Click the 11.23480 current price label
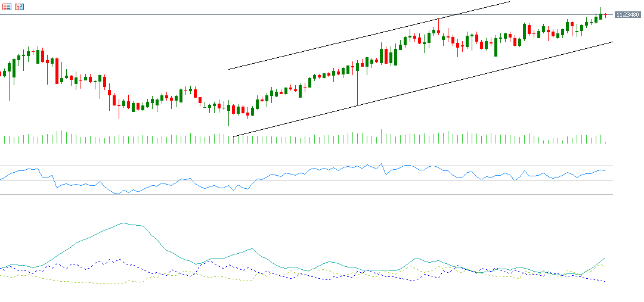Screen dimensions: 644x302 tap(627, 14)
